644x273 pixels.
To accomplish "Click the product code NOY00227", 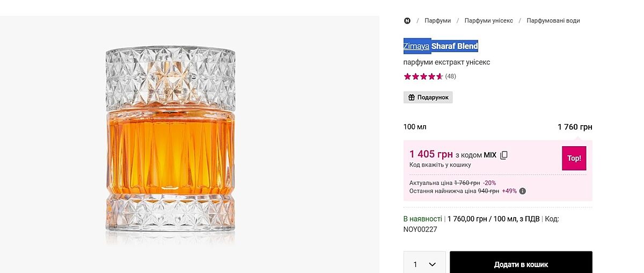I will [x=420, y=229].
